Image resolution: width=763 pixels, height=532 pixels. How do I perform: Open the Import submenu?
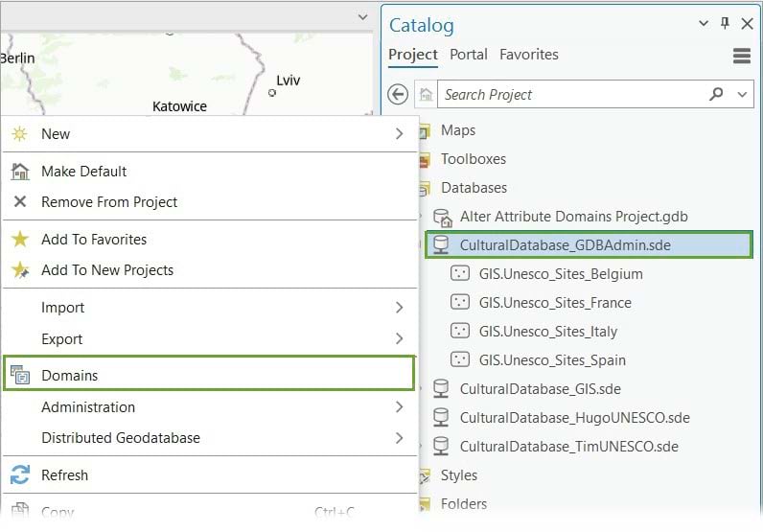[x=209, y=307]
